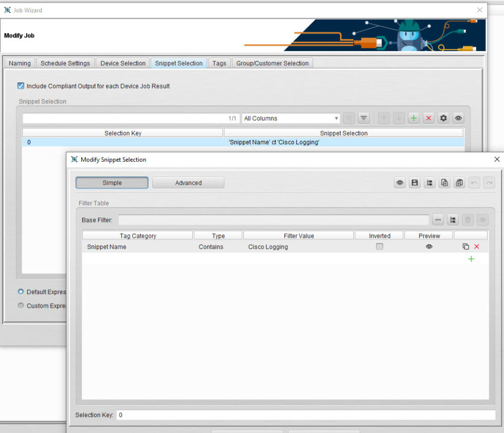This screenshot has width=504, height=433.
Task: Add a new snippet selection row
Action: (413, 118)
